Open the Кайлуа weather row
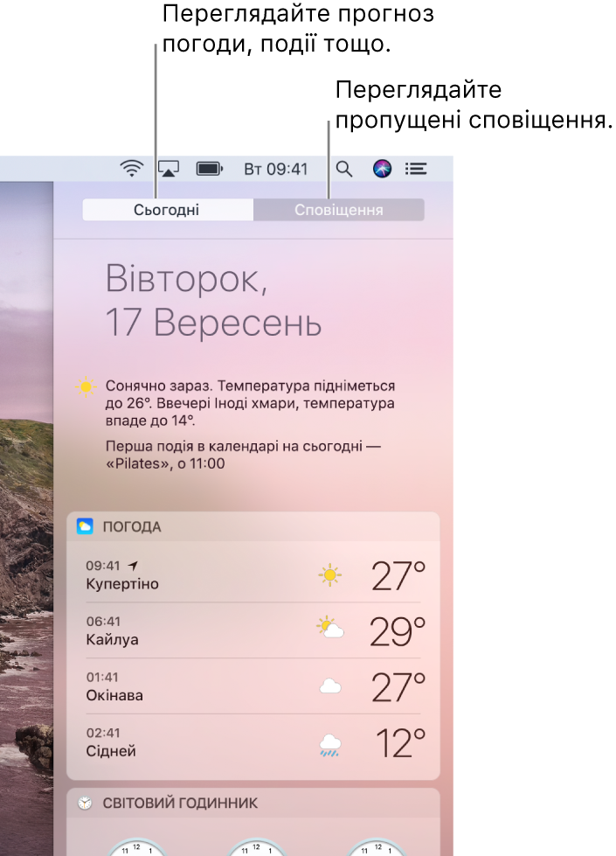 coord(253,631)
